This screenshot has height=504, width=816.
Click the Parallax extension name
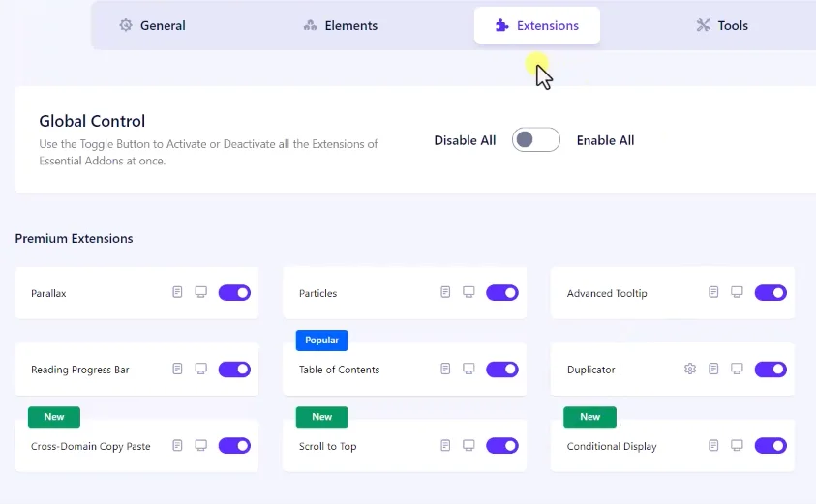tap(48, 293)
